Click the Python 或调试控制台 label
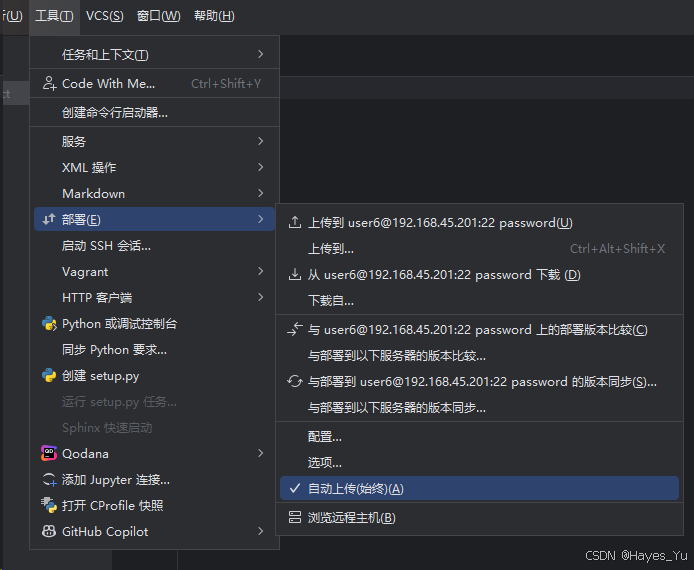 120,324
